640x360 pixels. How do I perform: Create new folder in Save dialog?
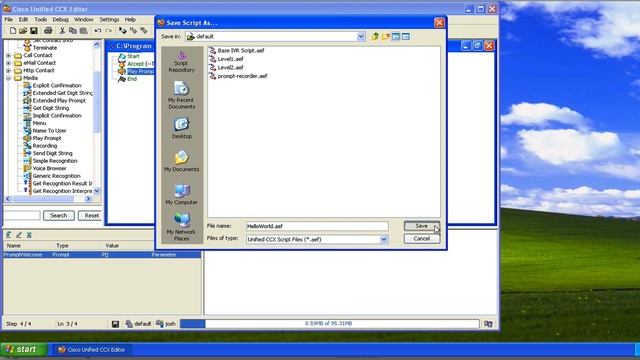(x=385, y=37)
